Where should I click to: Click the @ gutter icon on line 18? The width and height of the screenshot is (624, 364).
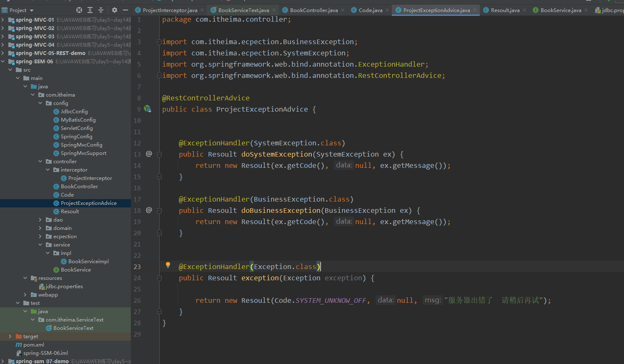click(149, 210)
